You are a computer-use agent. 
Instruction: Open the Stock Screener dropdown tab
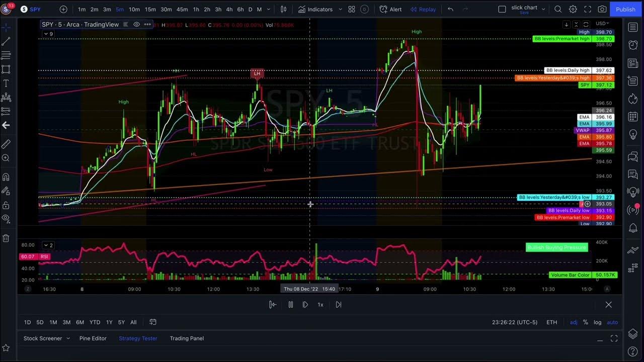pos(46,338)
